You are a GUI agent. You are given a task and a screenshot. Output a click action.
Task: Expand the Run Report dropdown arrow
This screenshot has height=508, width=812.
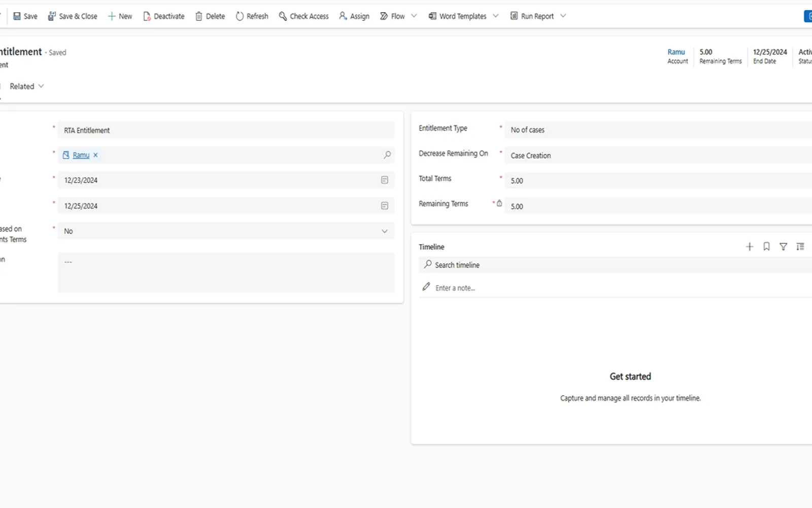563,16
